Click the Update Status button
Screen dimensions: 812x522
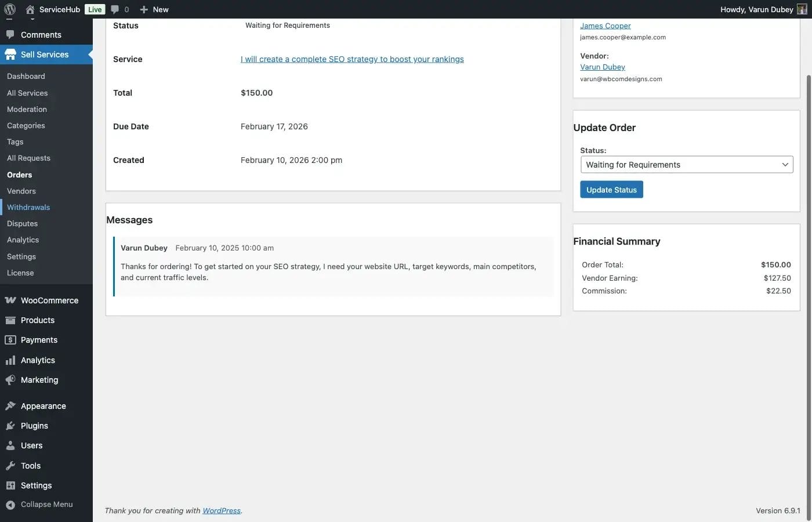tap(611, 189)
